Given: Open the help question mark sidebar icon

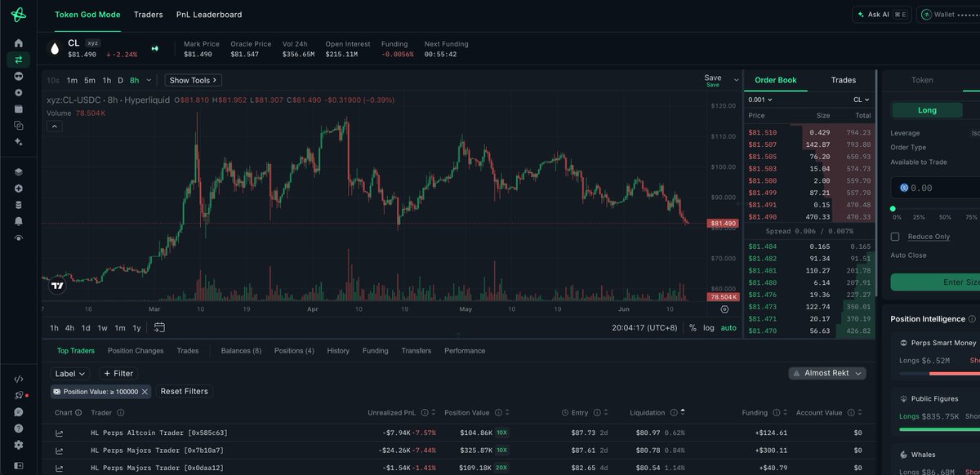Looking at the screenshot, I should point(19,428).
